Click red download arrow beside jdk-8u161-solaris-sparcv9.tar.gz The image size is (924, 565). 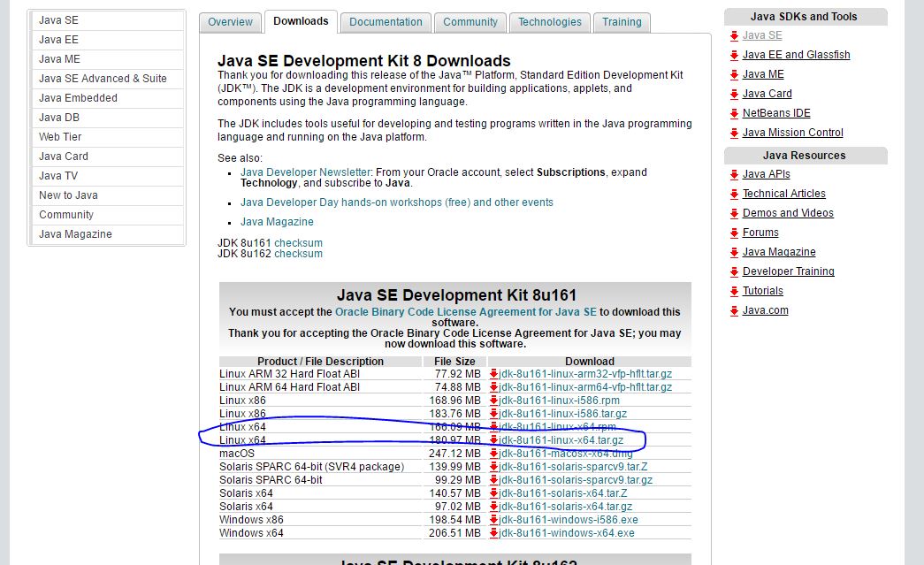coord(493,480)
